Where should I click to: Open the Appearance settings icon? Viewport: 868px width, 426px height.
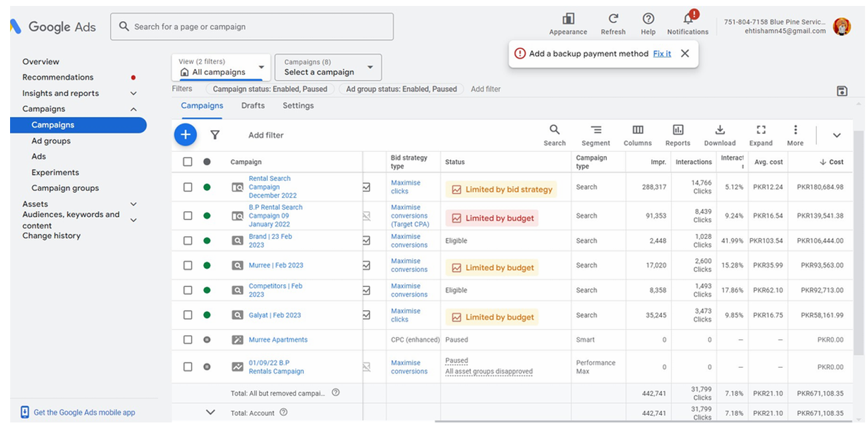pyautogui.click(x=568, y=19)
